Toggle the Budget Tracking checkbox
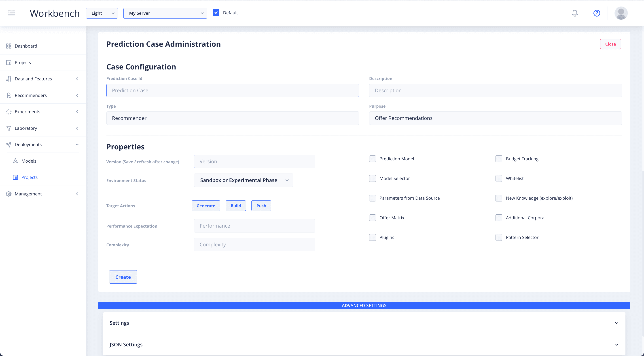The image size is (644, 356). [x=498, y=159]
